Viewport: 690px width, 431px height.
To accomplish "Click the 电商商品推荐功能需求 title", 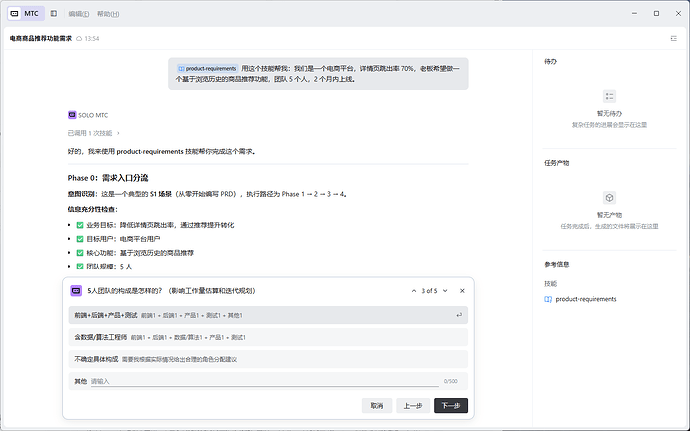I will pyautogui.click(x=41, y=39).
